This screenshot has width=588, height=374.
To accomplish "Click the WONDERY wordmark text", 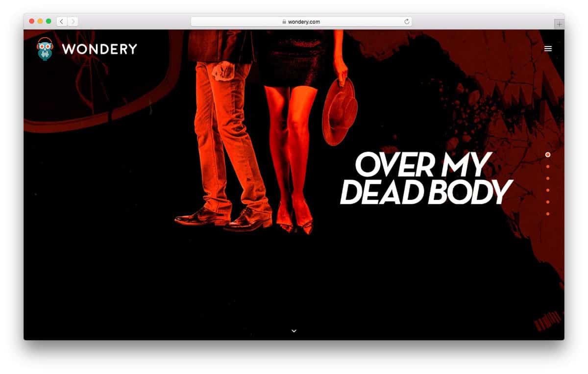I will [x=99, y=49].
